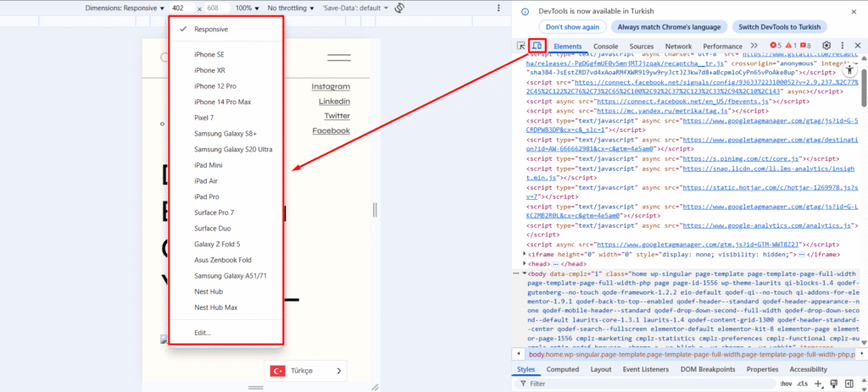
Task: Open DevTools settings gear
Action: pyautogui.click(x=826, y=46)
